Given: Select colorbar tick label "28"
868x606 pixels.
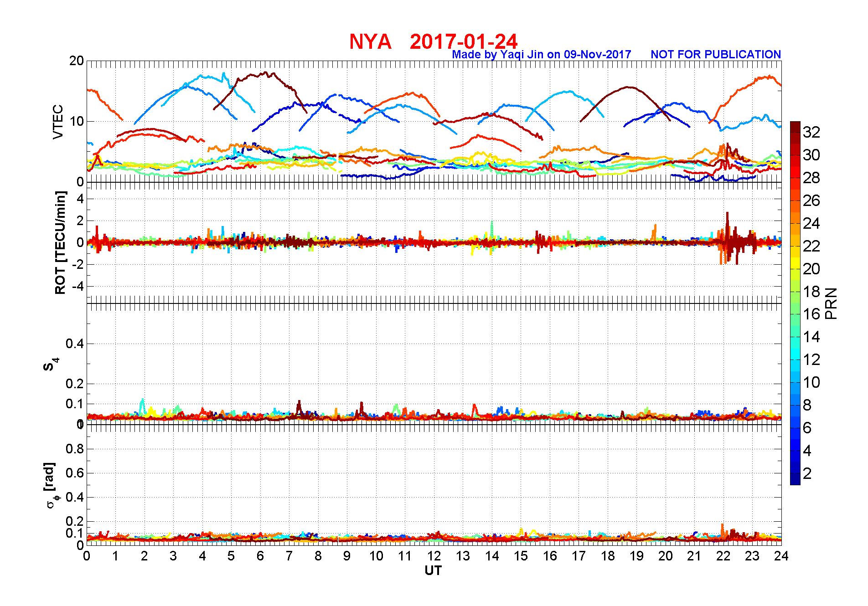Looking at the screenshot, I should click(811, 178).
